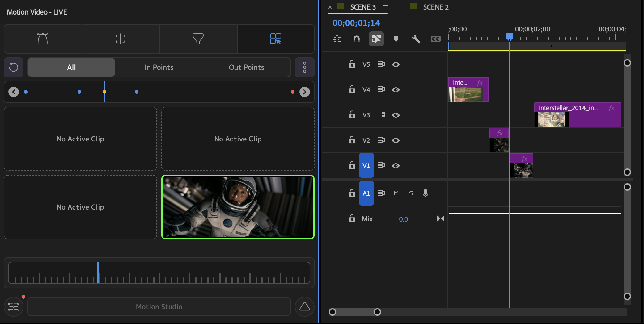This screenshot has height=324, width=644.
Task: Toggle lock on track V3
Action: pyautogui.click(x=352, y=115)
